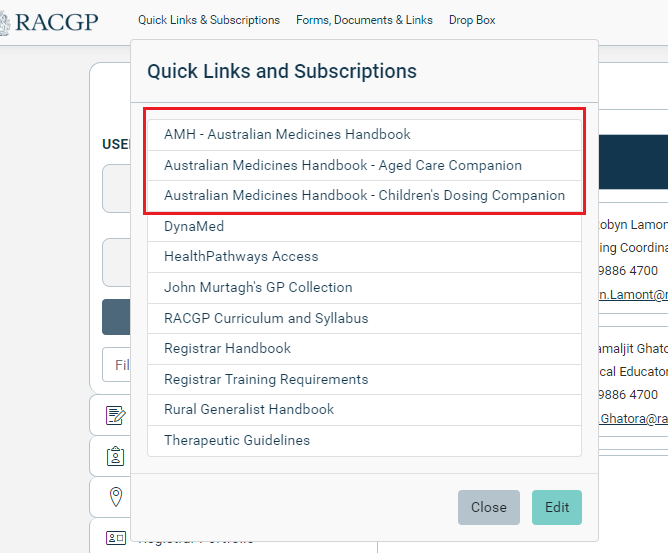Screen dimensions: 669x554
Task: Open the Children's Dosing Companion link
Action: [364, 195]
